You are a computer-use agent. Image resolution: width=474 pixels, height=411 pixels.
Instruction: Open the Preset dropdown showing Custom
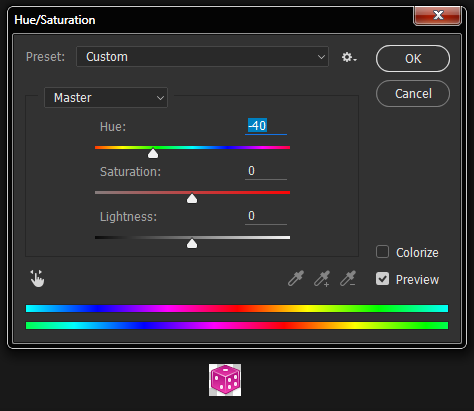pos(202,57)
